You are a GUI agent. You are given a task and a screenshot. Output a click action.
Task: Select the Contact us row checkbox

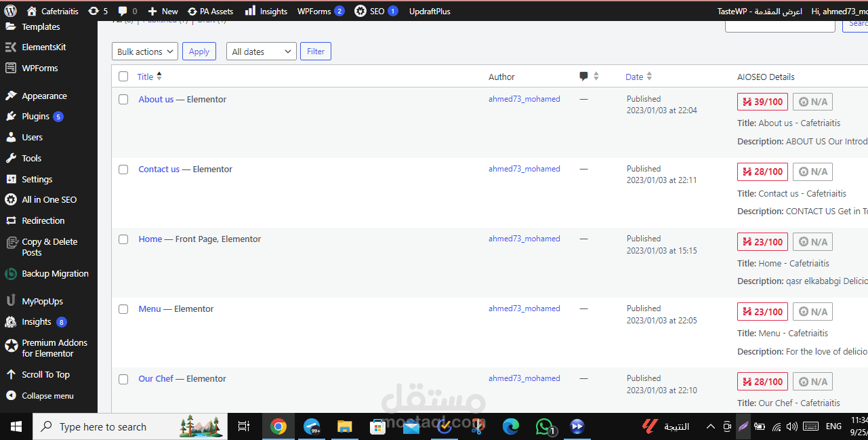(123, 169)
